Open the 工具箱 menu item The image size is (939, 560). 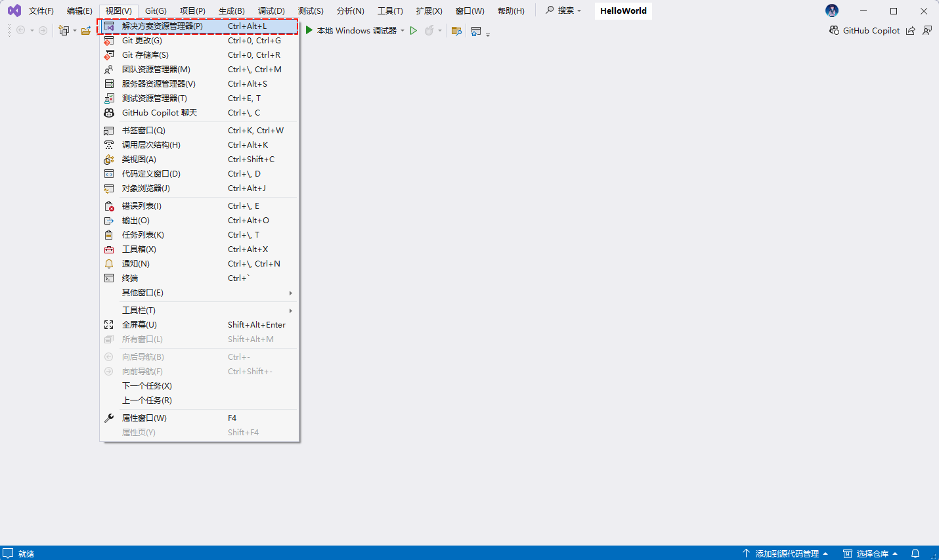pyautogui.click(x=139, y=249)
